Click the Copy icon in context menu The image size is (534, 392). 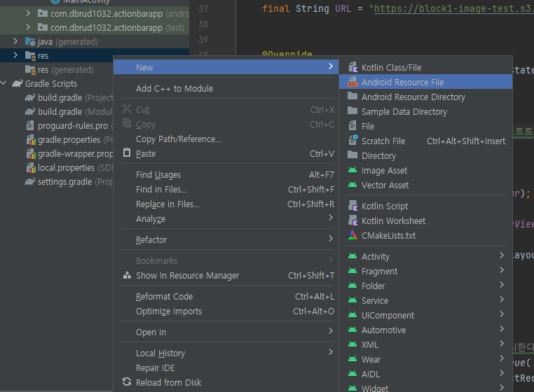pyautogui.click(x=127, y=123)
